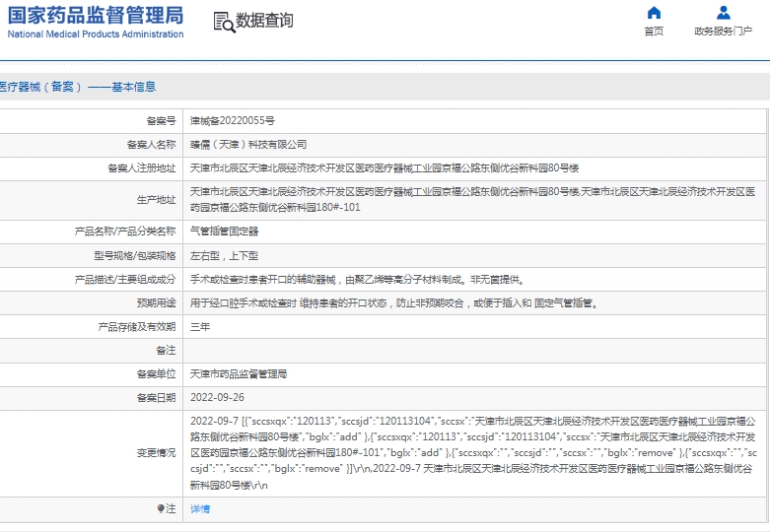The width and height of the screenshot is (770, 532).
Task: Click the 首页 label
Action: point(654,32)
